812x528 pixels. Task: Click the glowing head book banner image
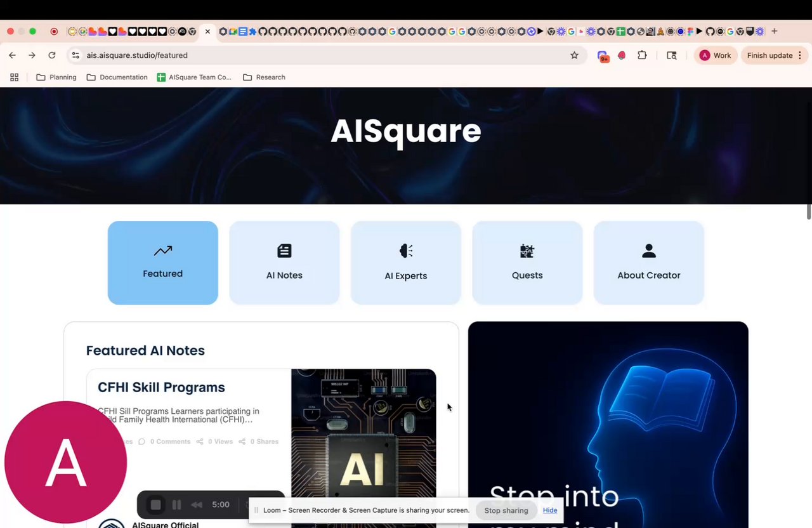tap(608, 425)
